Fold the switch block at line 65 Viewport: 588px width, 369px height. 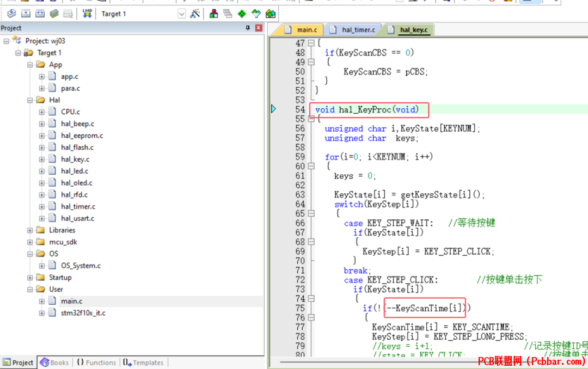(x=311, y=213)
